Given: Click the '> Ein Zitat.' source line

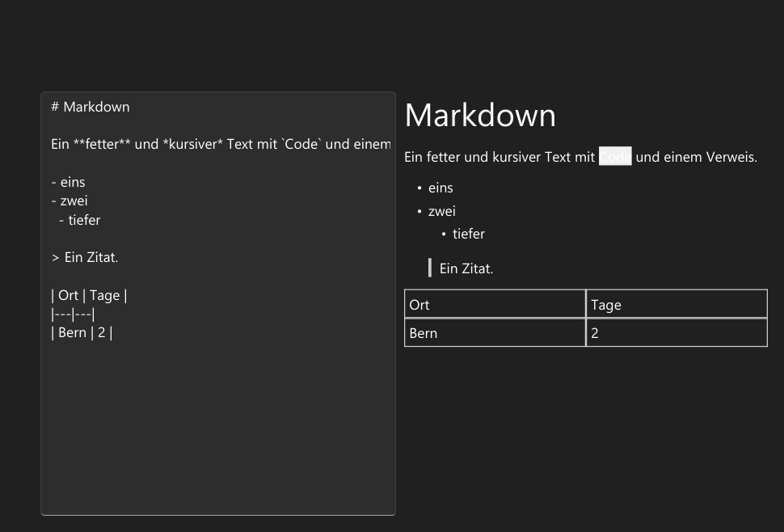Looking at the screenshot, I should tap(85, 257).
